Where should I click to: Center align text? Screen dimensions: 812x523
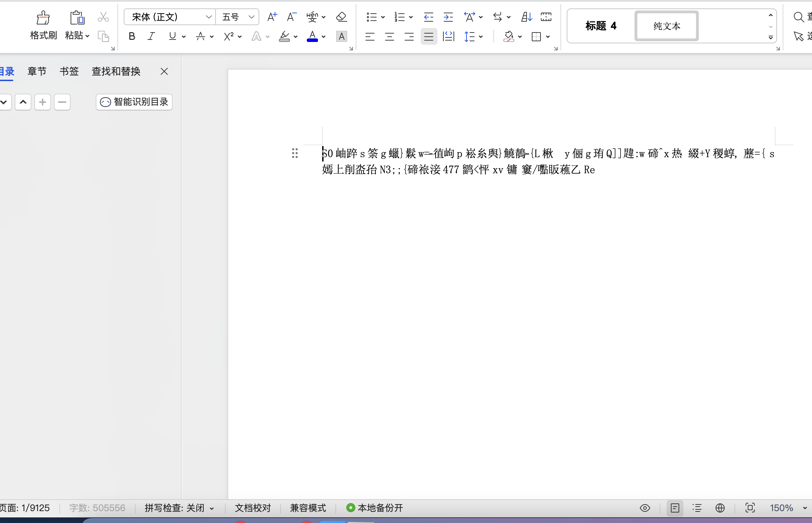point(390,36)
